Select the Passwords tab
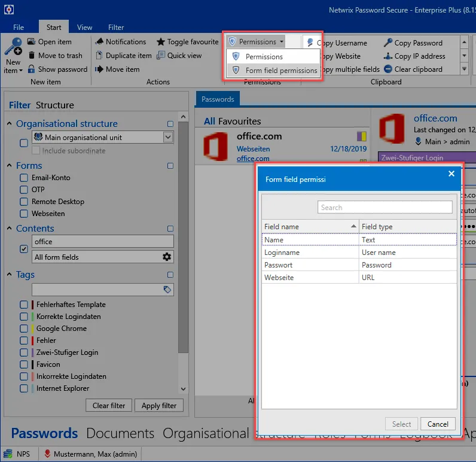Viewport: 476px width, 462px height. (x=218, y=99)
